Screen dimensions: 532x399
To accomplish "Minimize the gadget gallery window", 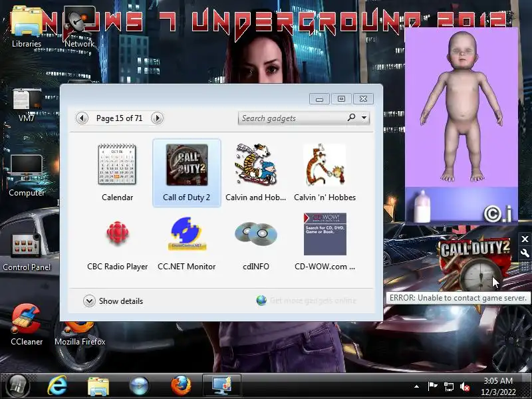I will click(x=319, y=99).
